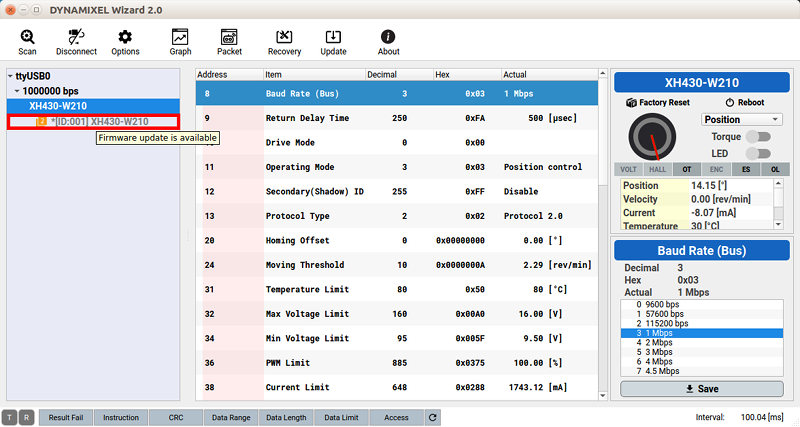This screenshot has height=427, width=800.
Task: Click the Factory Reset button
Action: (658, 103)
